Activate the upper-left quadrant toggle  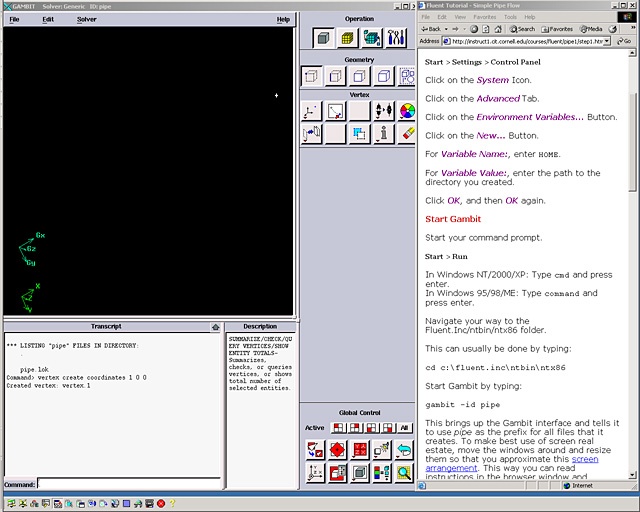(338, 427)
